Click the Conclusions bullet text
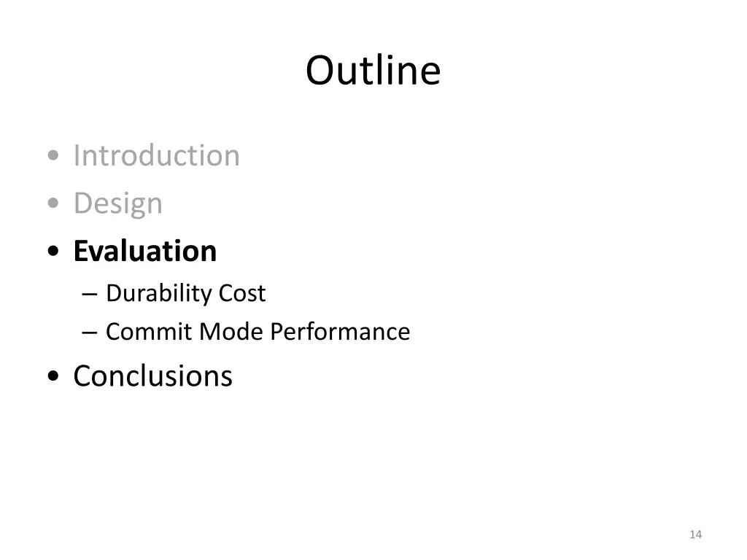 (152, 376)
